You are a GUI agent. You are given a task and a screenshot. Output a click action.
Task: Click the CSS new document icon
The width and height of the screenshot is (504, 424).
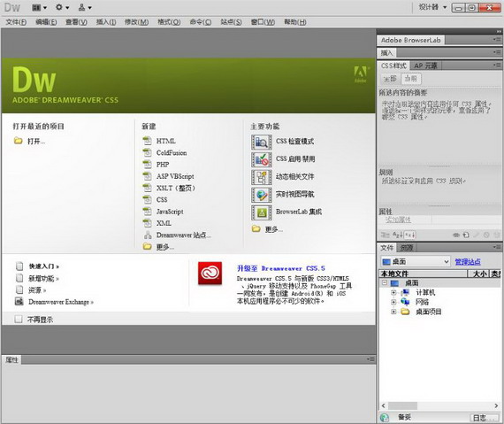point(147,199)
